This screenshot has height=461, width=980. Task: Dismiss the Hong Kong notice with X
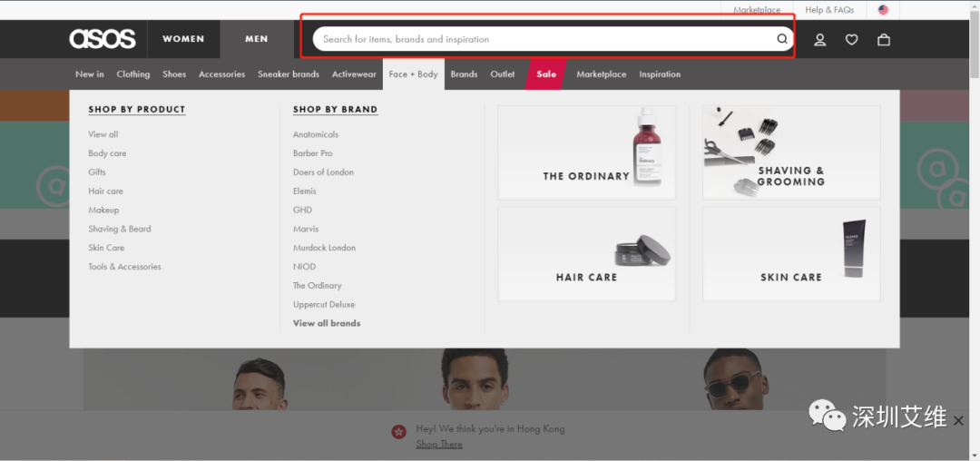(x=958, y=421)
